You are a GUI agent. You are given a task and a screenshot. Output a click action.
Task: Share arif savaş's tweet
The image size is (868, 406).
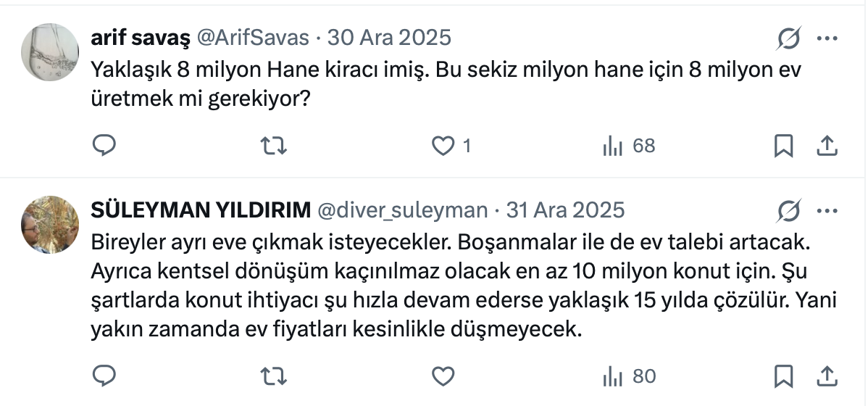click(827, 146)
